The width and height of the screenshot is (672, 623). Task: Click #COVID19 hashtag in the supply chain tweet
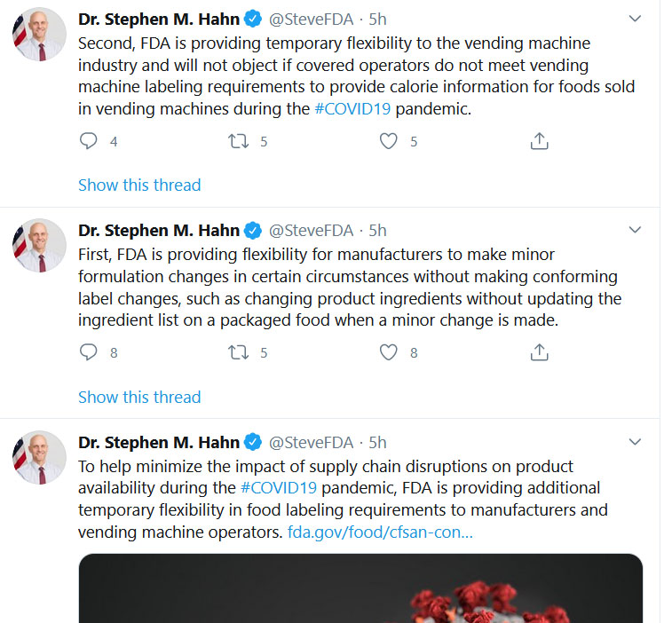tap(279, 488)
